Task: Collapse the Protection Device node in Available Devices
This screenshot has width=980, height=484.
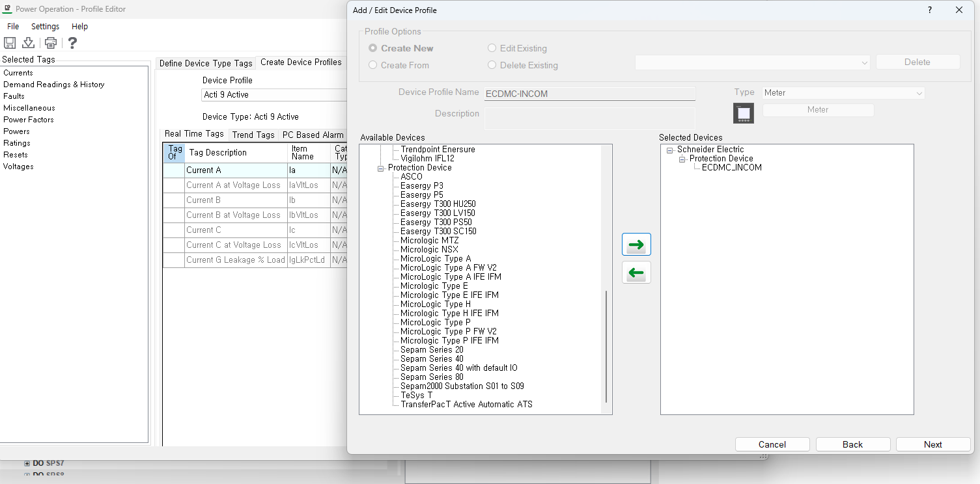Action: click(x=381, y=168)
